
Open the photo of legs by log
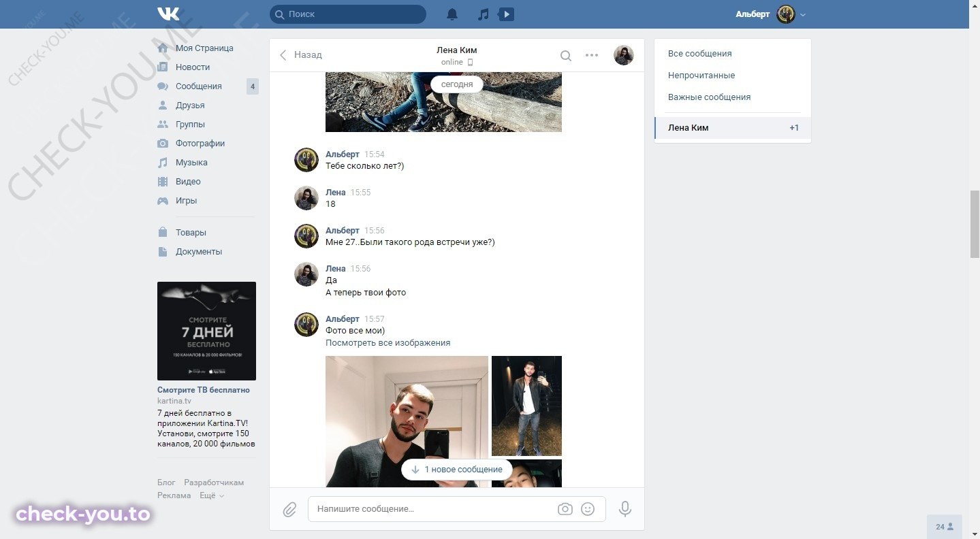click(x=443, y=102)
